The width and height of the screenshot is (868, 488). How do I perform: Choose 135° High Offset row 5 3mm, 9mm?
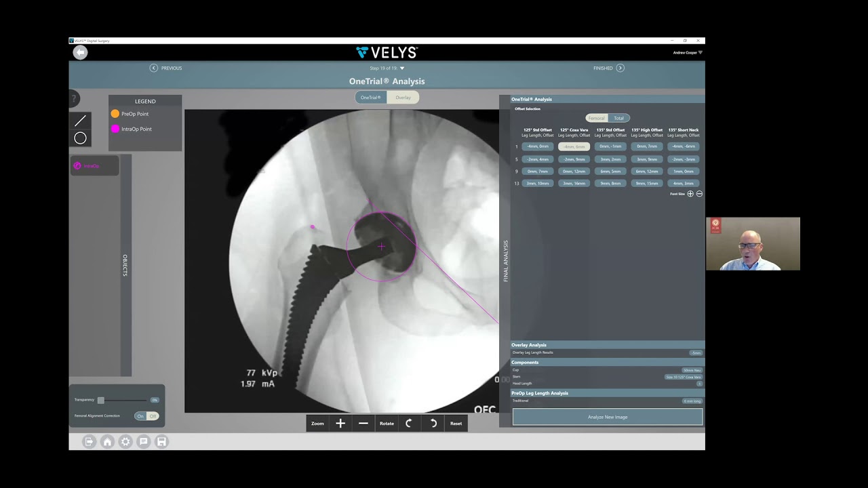coord(647,159)
